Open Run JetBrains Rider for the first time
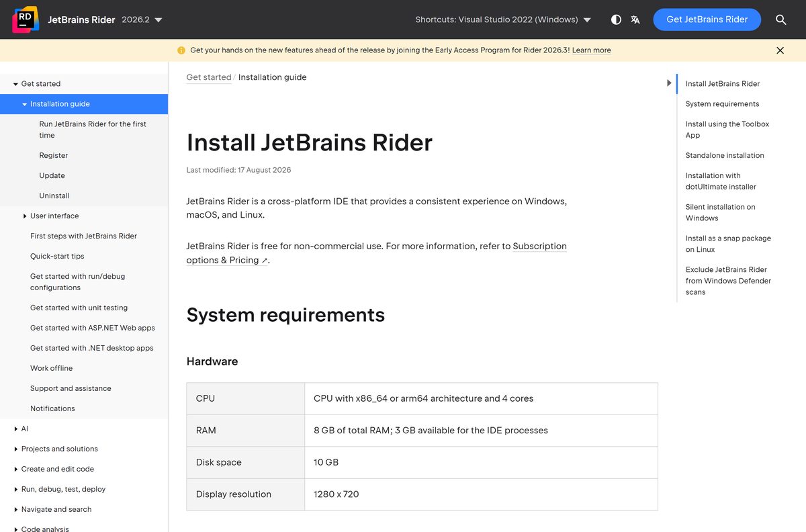The image size is (806, 532). tap(93, 130)
